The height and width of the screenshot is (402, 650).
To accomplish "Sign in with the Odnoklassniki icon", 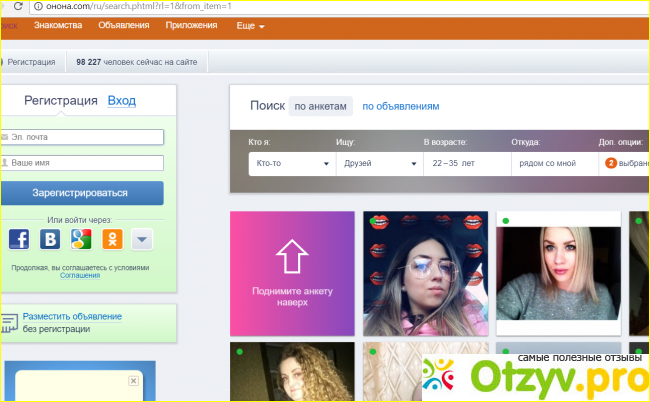I will (x=112, y=239).
